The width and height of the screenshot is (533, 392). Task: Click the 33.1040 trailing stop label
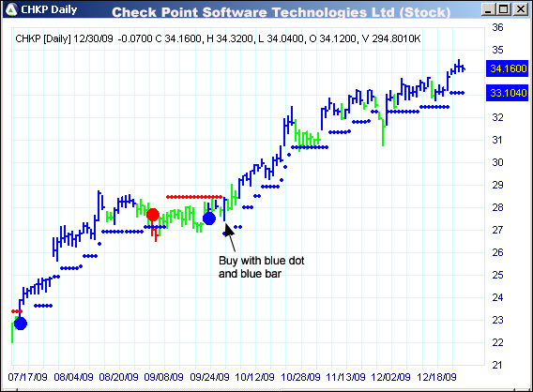pos(508,93)
